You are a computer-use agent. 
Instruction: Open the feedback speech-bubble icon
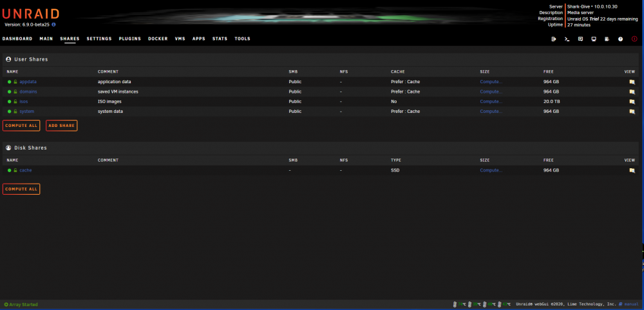pyautogui.click(x=580, y=39)
